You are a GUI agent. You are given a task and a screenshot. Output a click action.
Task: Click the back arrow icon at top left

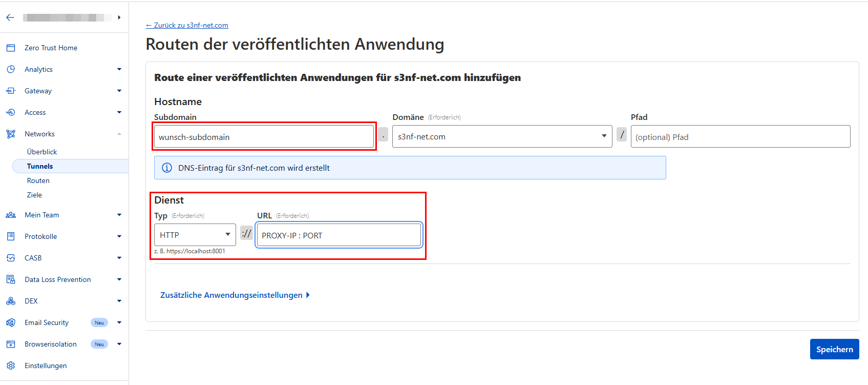click(10, 17)
